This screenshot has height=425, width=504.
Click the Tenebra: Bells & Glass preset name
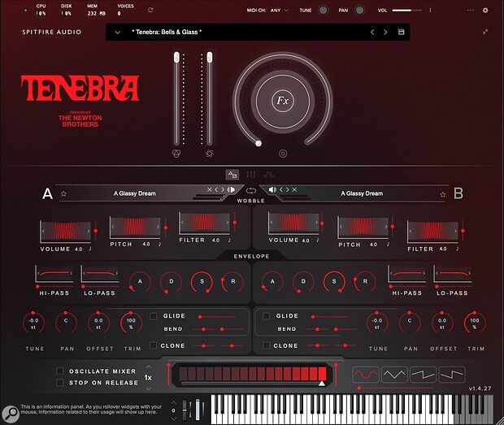click(x=167, y=32)
